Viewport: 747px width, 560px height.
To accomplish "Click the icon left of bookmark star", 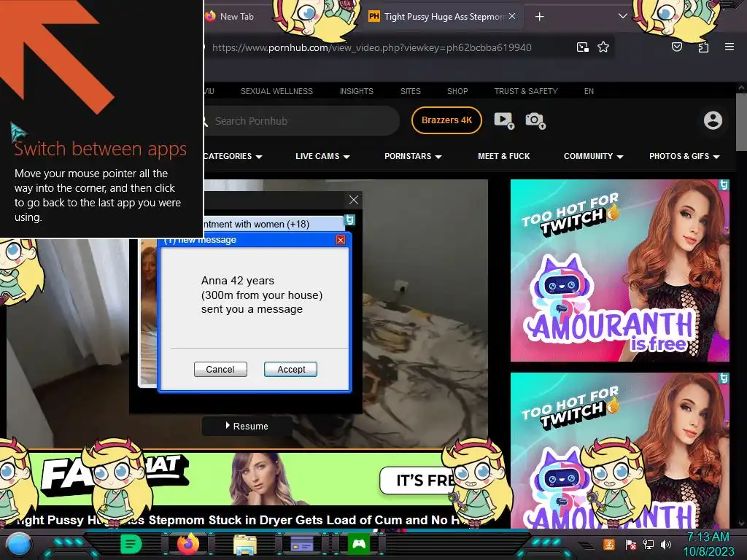I will tap(582, 47).
